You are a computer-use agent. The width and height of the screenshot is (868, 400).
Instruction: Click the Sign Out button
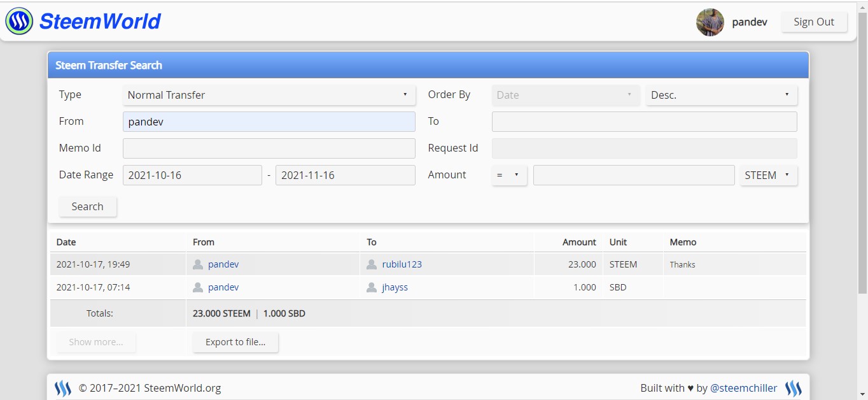814,22
